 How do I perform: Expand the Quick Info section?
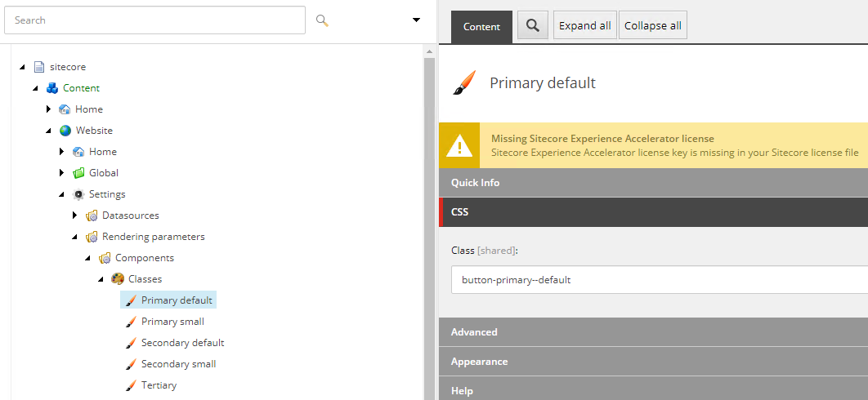pyautogui.click(x=653, y=183)
